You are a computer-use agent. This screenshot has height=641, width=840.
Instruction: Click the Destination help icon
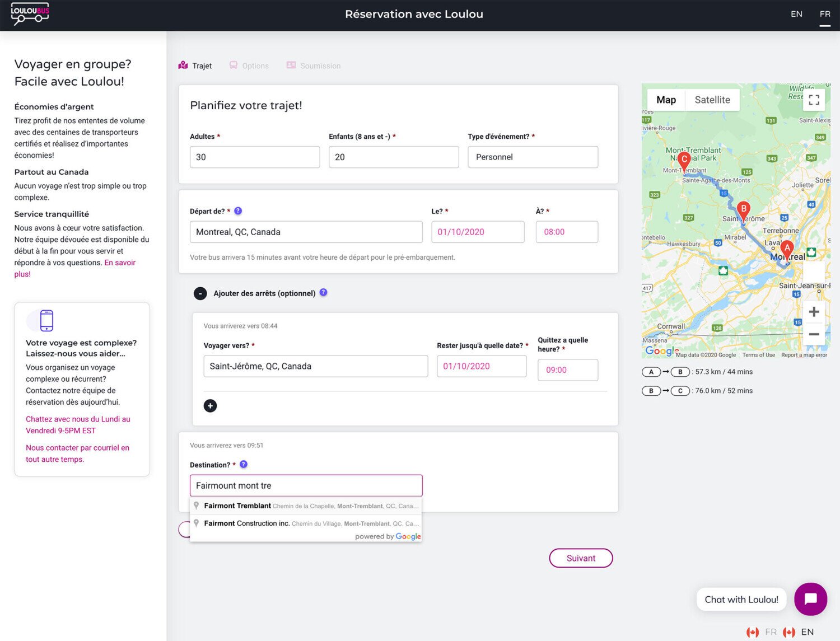(244, 464)
